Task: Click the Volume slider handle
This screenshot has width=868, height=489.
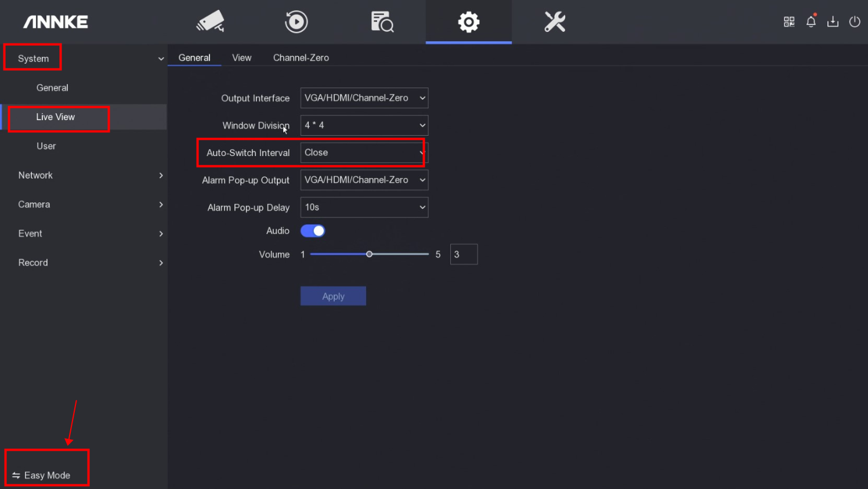Action: click(x=369, y=254)
